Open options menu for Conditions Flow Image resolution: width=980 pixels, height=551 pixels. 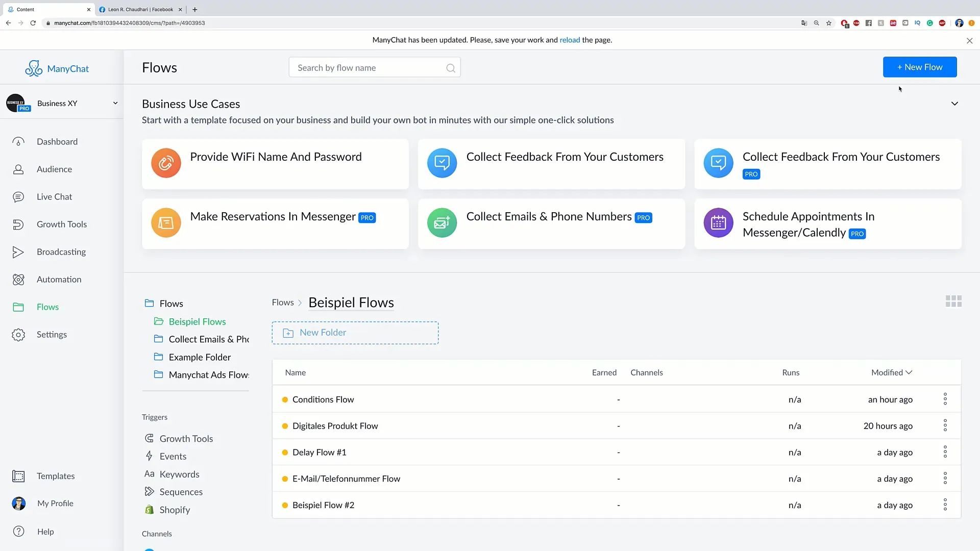point(945,399)
